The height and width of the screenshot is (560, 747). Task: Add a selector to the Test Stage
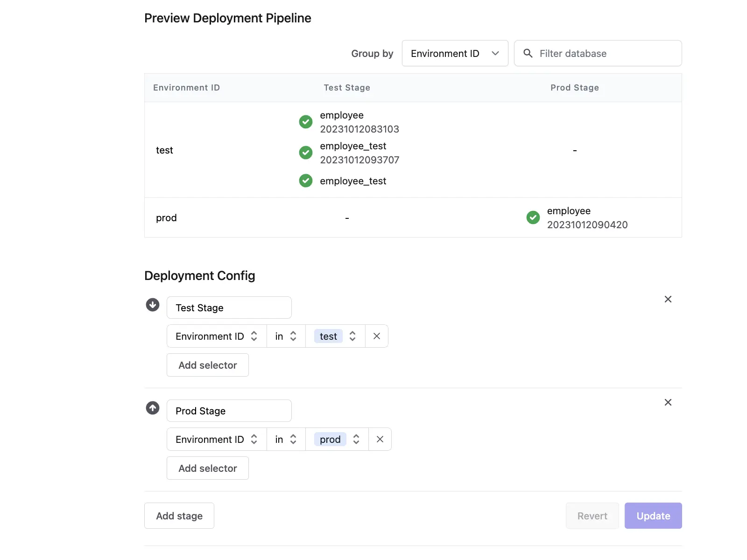207,365
